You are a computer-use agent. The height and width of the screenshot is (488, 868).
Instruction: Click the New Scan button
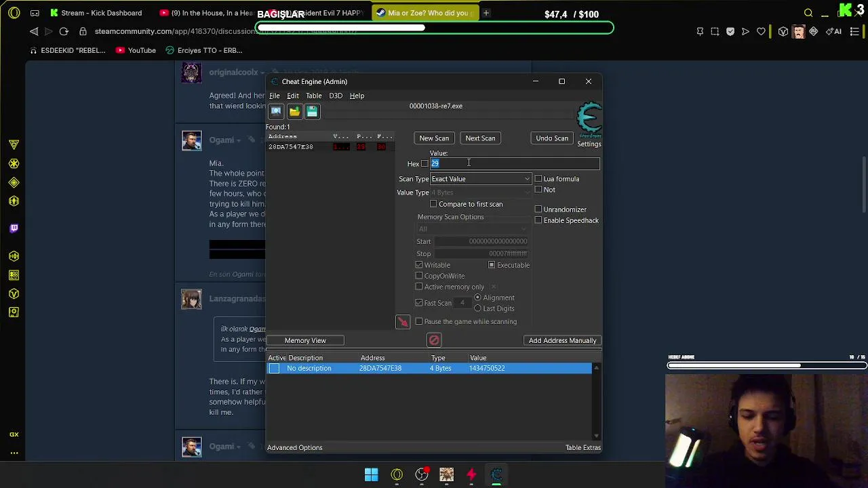click(434, 138)
